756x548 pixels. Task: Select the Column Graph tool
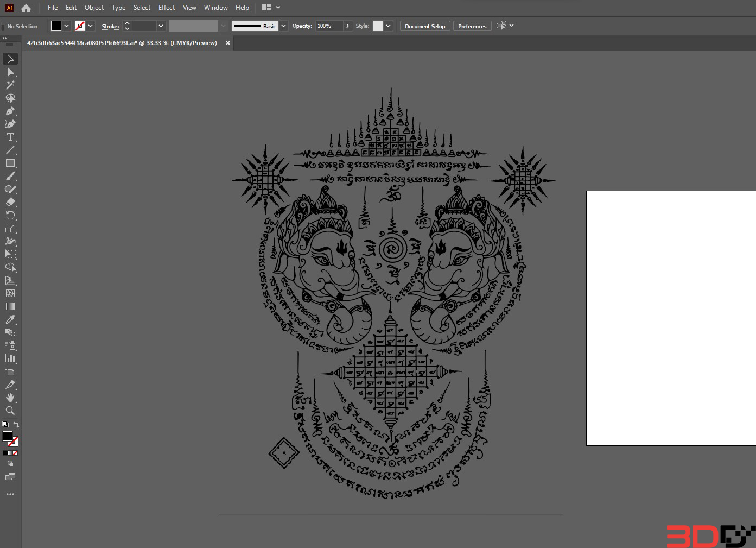click(x=10, y=358)
